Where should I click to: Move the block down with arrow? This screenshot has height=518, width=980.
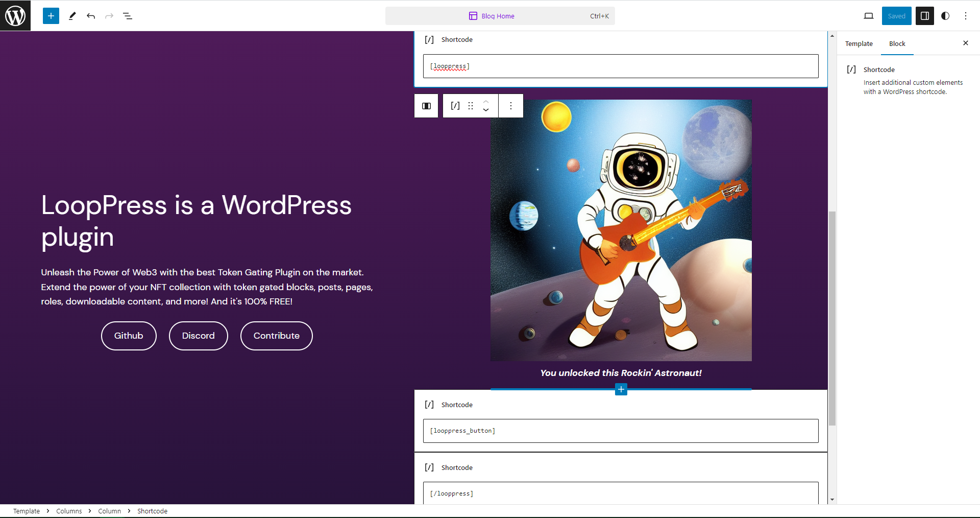pyautogui.click(x=486, y=110)
